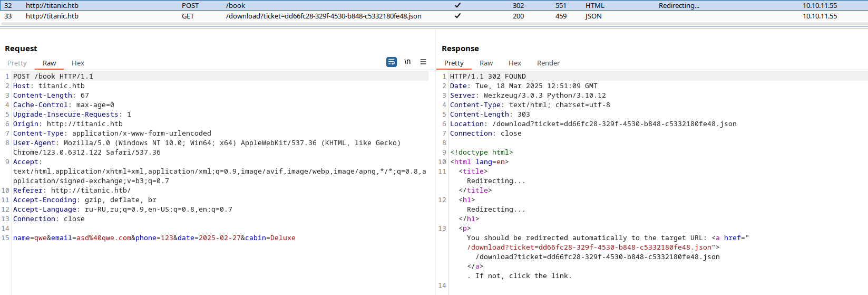Click the Connection: close header in the request
This screenshot has height=295, width=868.
(x=49, y=218)
